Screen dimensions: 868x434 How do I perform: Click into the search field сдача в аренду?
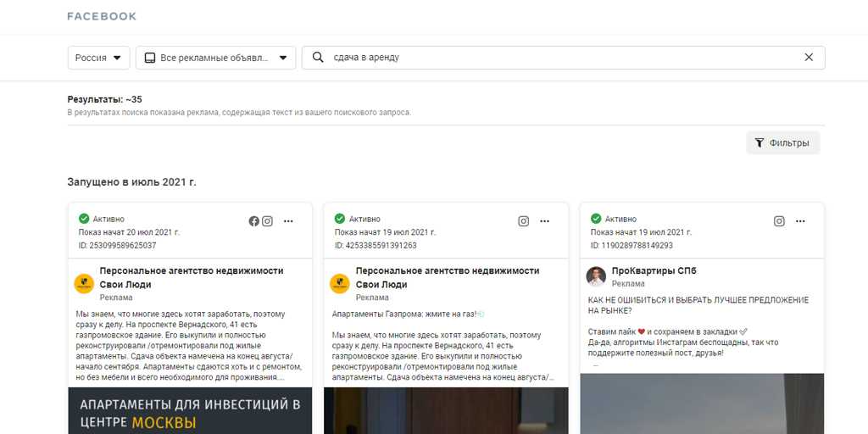(x=559, y=58)
